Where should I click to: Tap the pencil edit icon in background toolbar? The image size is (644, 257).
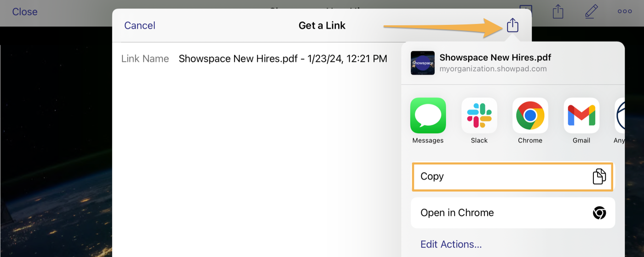tap(591, 12)
